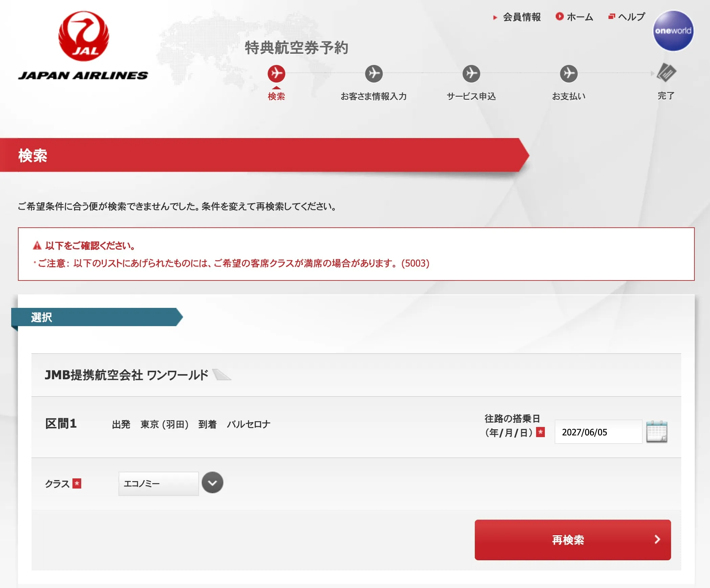Click the 検索 step label
The image size is (710, 588).
[276, 96]
